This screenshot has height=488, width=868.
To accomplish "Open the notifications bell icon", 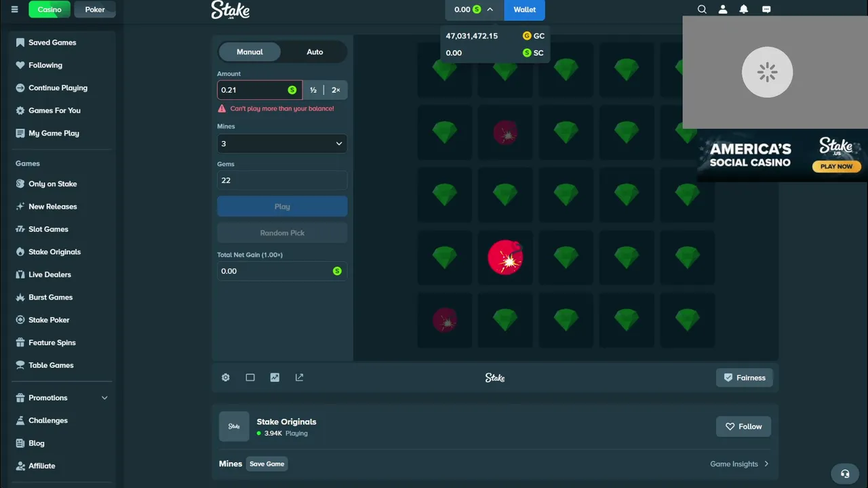I will tap(744, 9).
